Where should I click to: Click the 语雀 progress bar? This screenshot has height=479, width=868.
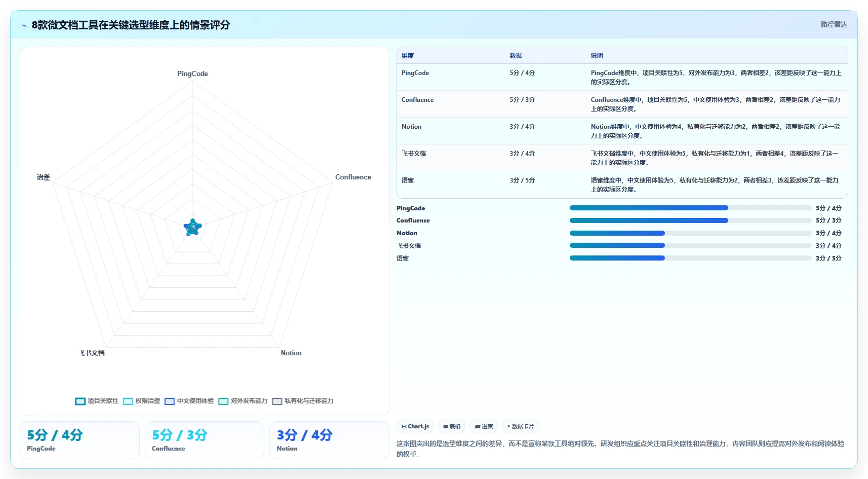pyautogui.click(x=690, y=258)
